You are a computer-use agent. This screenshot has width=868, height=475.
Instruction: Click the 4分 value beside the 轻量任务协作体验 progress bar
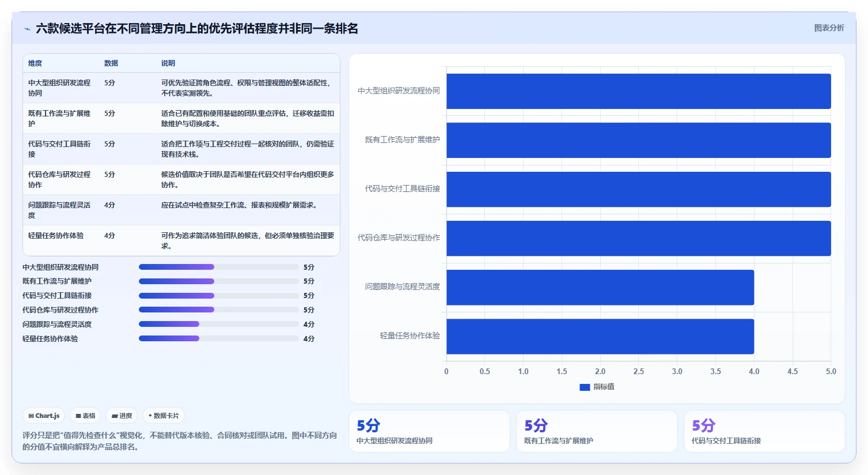[309, 338]
